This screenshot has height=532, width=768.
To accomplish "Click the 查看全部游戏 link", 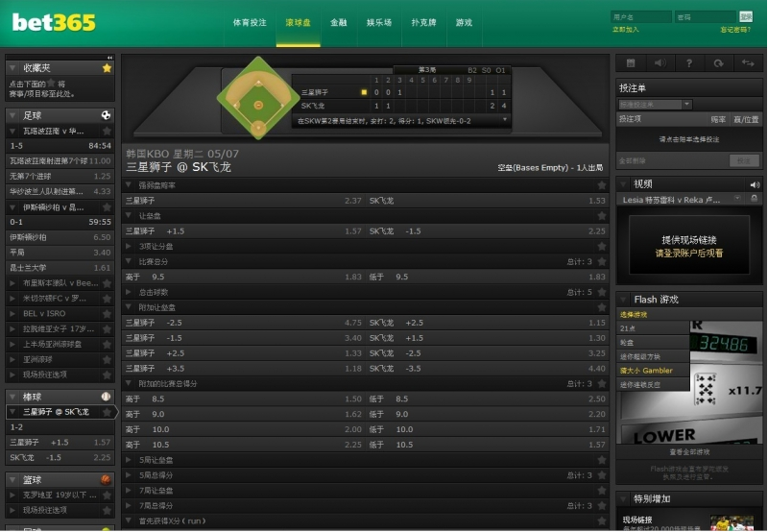I will click(689, 452).
